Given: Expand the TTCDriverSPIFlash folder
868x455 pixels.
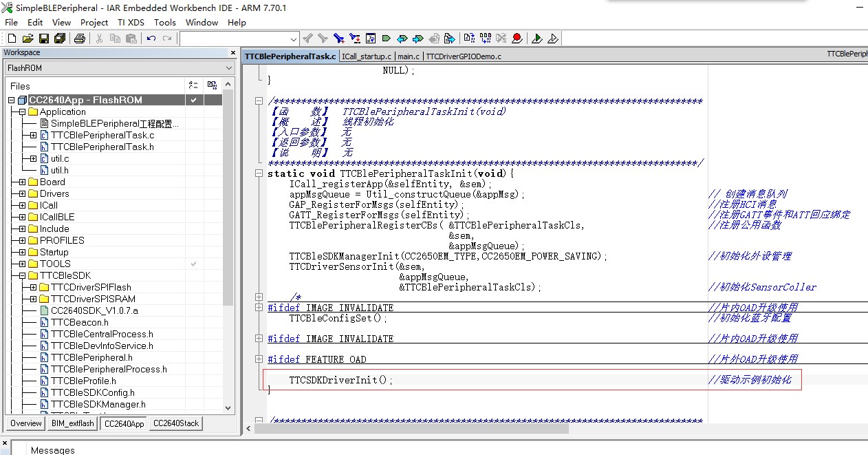Looking at the screenshot, I should 33,288.
